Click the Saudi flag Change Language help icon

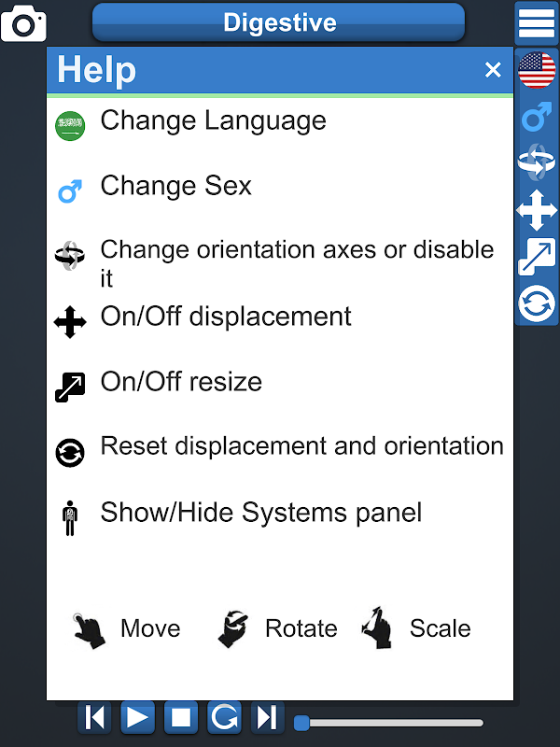tap(70, 126)
